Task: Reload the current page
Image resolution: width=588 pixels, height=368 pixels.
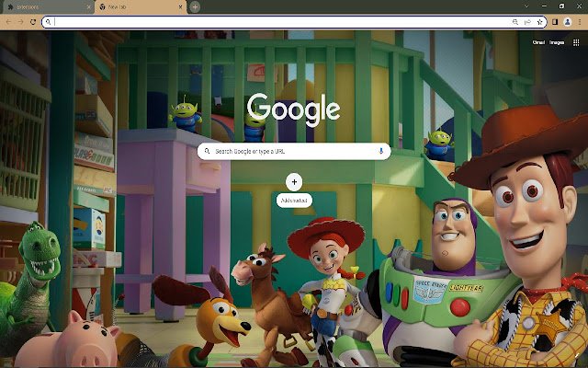Action: (x=33, y=22)
